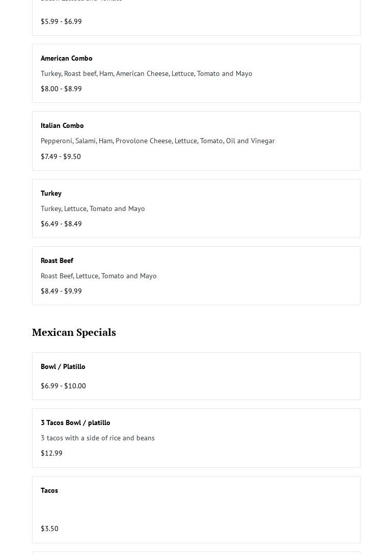Select the $8.49 - $9.99 price
392x554 pixels.
(x=61, y=291)
